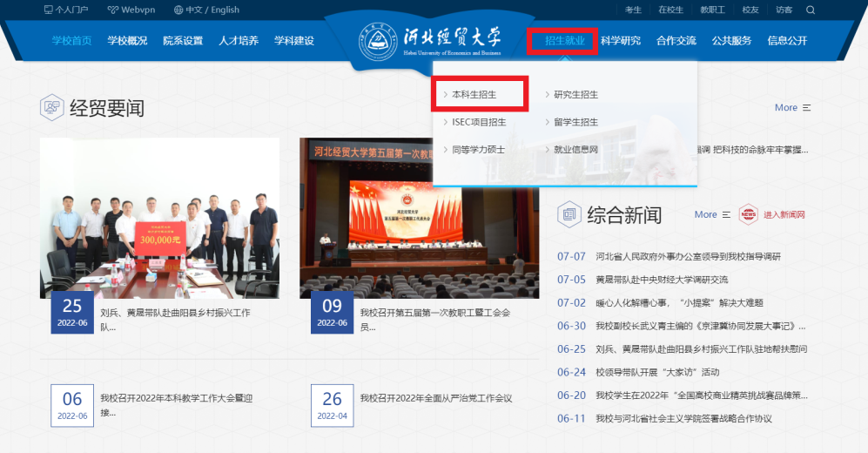868x453 pixels.
Task: Open article 我校召开第五届第一次教职工暨工会会员
Action: tap(435, 320)
